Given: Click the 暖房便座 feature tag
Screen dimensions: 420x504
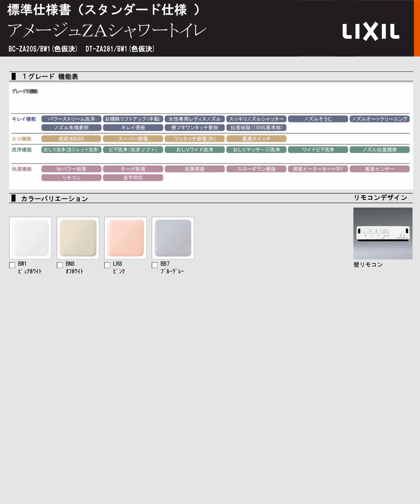Looking at the screenshot, I should pos(194,169).
